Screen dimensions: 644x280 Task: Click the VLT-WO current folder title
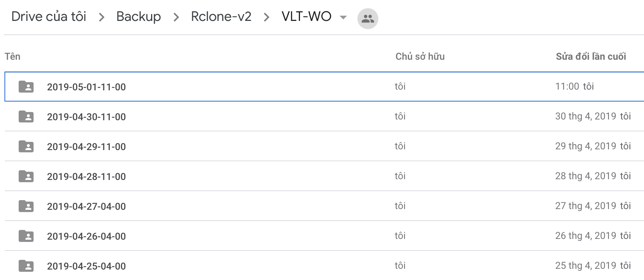[306, 16]
